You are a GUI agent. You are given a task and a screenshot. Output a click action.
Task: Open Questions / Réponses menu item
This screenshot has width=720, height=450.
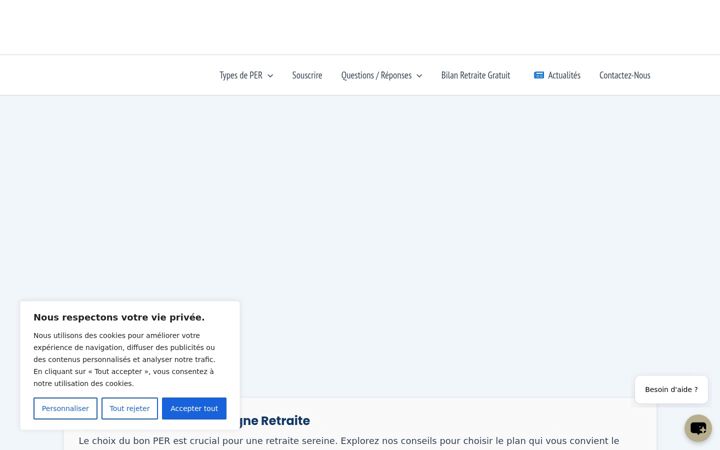coord(376,75)
